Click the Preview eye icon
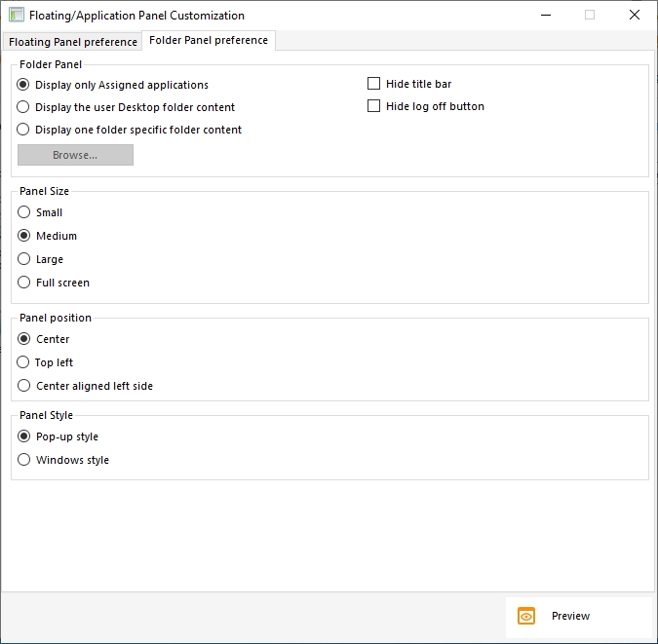The height and width of the screenshot is (644, 658). point(526,616)
